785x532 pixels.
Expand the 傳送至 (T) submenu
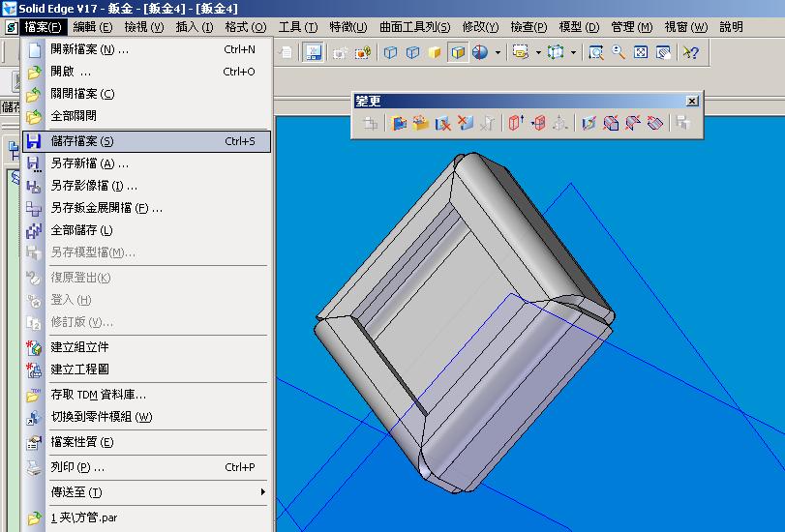146,492
